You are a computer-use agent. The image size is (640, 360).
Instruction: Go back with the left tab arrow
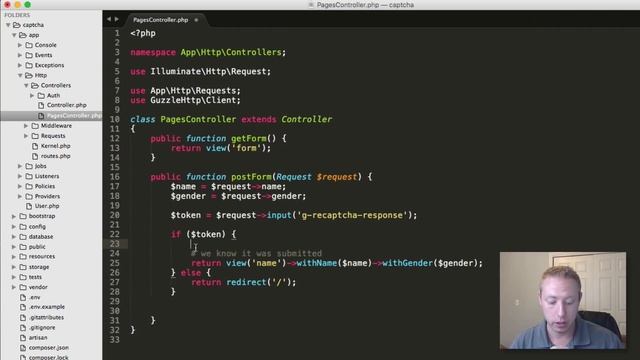coord(109,19)
